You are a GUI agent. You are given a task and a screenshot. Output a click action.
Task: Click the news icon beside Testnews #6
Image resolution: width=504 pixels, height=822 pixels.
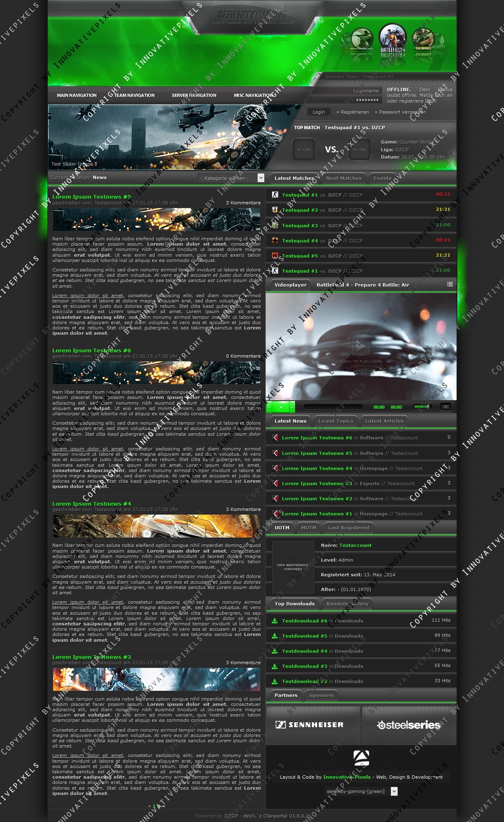275,437
